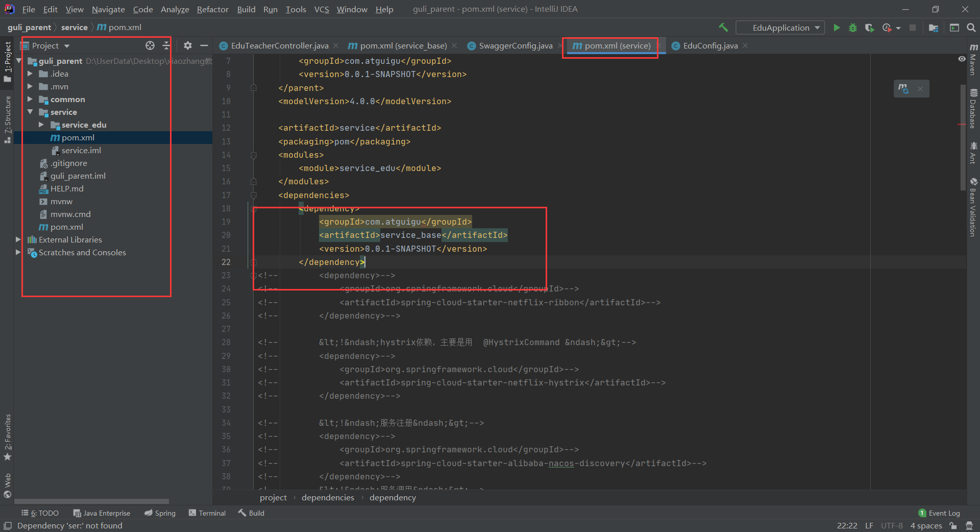Open the Spring tool window

[x=160, y=513]
